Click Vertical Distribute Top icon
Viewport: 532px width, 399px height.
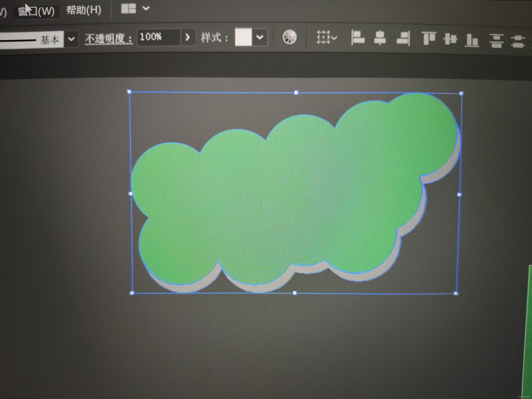pos(496,41)
